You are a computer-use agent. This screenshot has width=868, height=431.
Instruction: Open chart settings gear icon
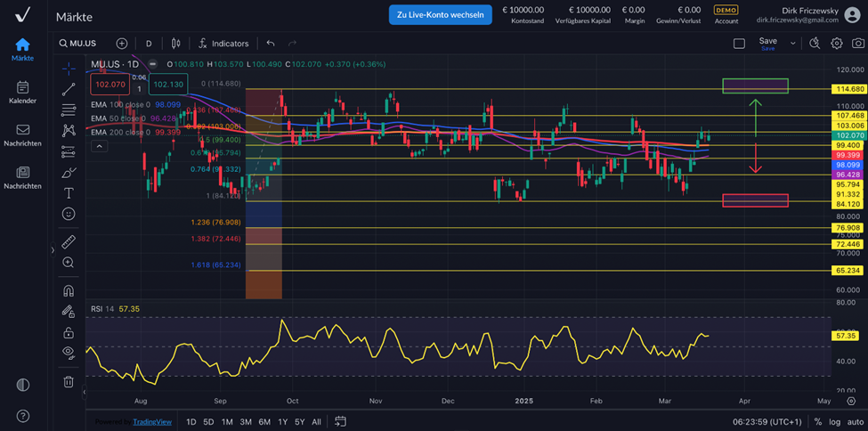point(837,43)
